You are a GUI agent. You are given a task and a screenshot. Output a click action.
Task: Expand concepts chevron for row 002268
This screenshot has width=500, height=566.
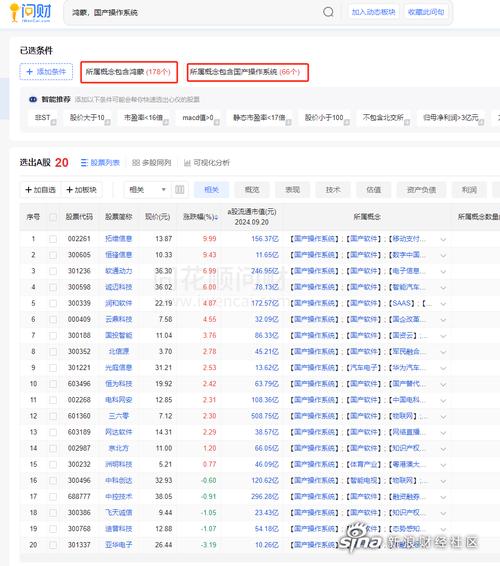[x=443, y=400]
